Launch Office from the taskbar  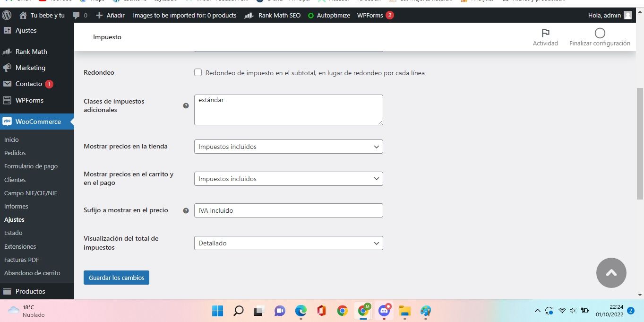[x=322, y=311]
